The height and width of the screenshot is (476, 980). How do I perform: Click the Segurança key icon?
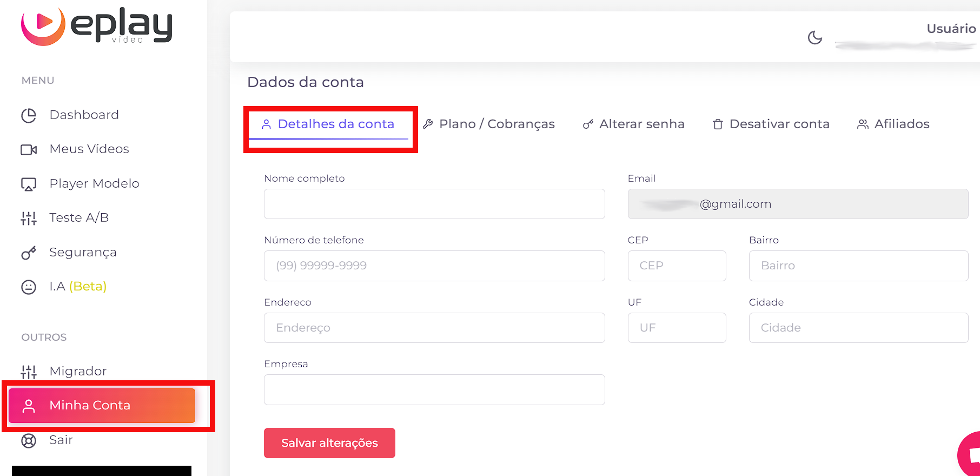(x=29, y=253)
